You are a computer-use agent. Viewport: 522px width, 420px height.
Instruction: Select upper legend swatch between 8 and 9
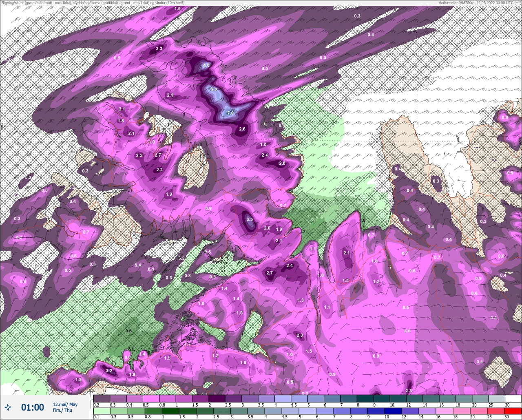point(365,398)
